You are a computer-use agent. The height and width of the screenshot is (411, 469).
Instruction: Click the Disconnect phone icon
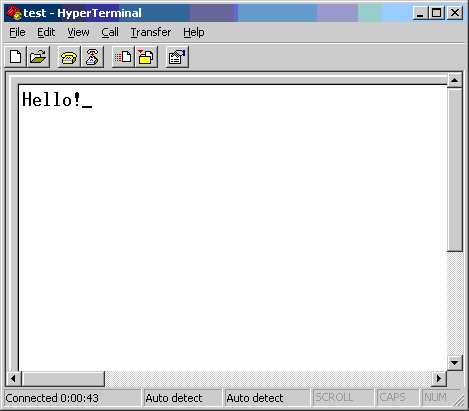[92, 57]
